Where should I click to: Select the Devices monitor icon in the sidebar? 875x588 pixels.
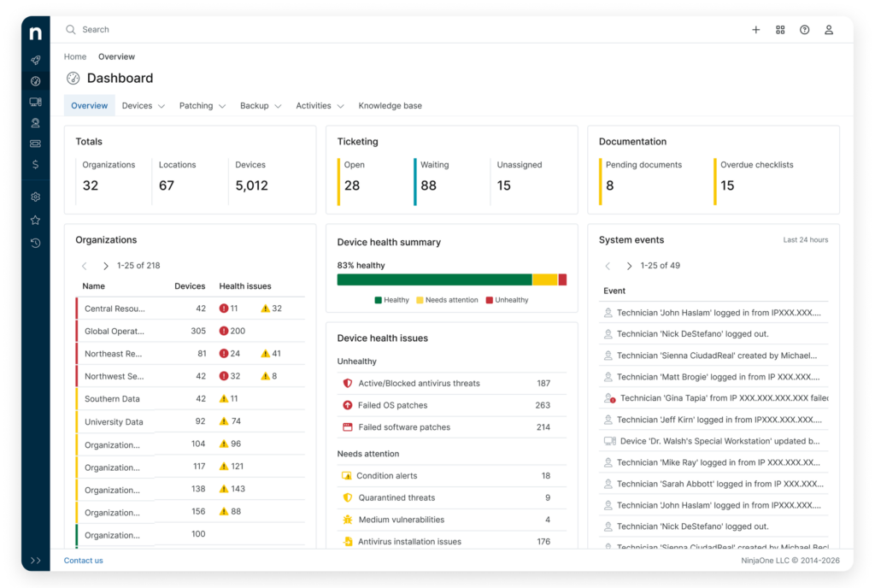point(35,102)
